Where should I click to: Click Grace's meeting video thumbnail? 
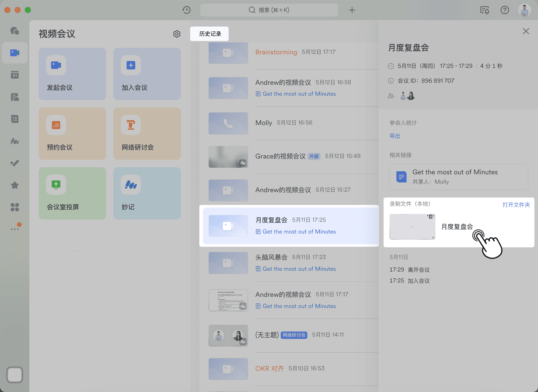point(228,157)
